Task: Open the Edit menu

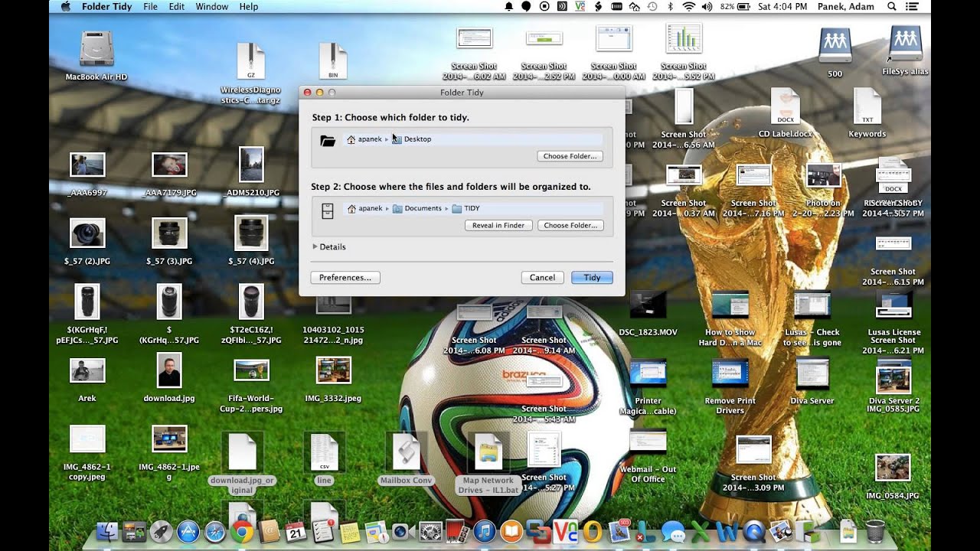Action: (x=177, y=6)
